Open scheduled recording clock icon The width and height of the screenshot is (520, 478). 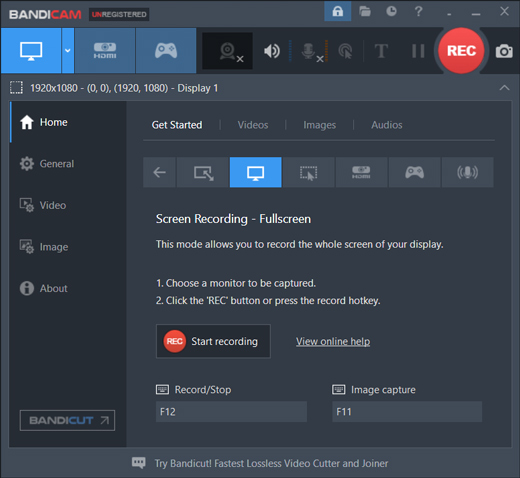(391, 12)
